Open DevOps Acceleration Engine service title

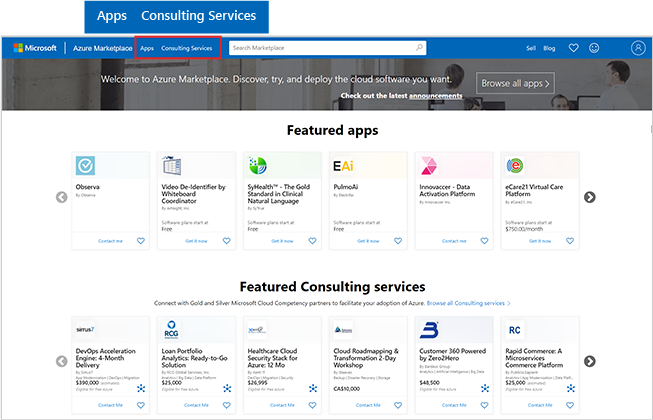(106, 358)
